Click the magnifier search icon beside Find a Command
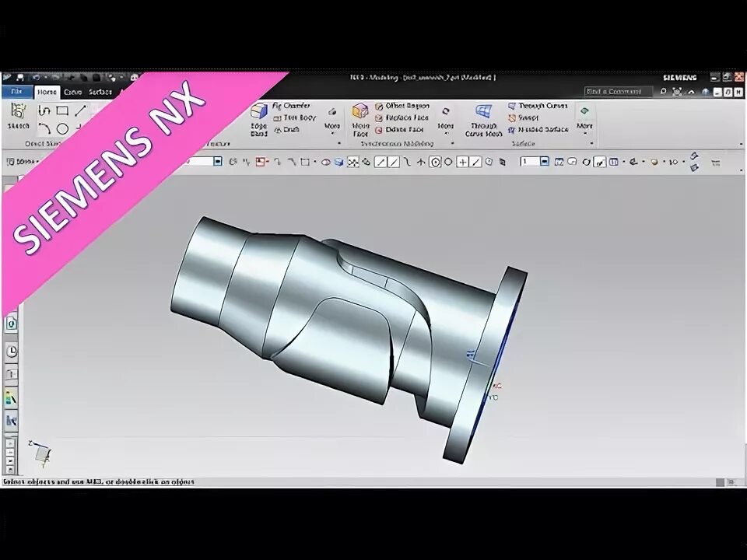The height and width of the screenshot is (560, 747). pos(663,92)
